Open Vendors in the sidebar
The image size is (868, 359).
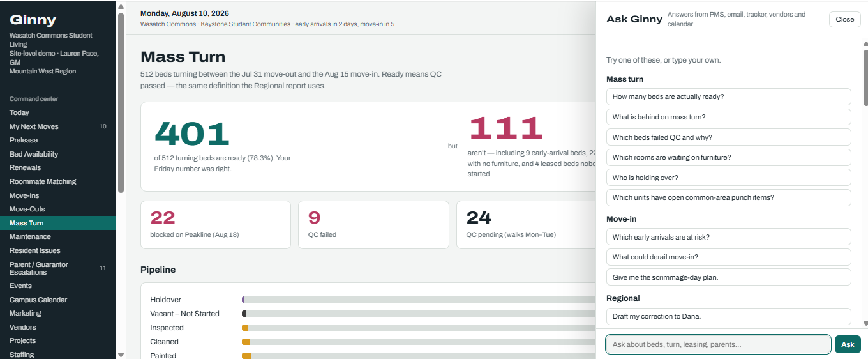pos(57,327)
